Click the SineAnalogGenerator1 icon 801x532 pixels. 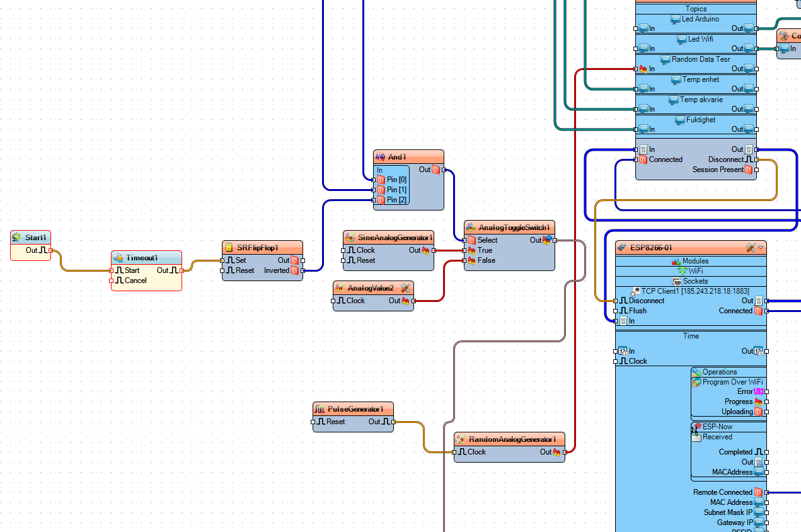pyautogui.click(x=350, y=238)
